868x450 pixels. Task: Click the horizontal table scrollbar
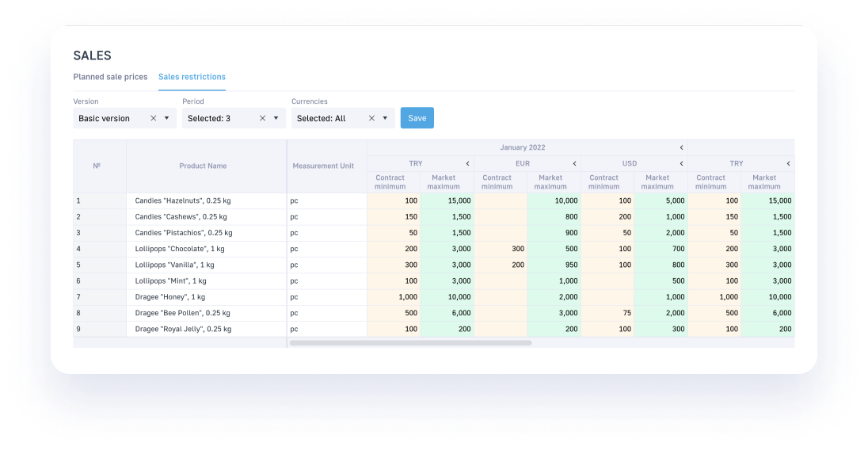click(410, 343)
